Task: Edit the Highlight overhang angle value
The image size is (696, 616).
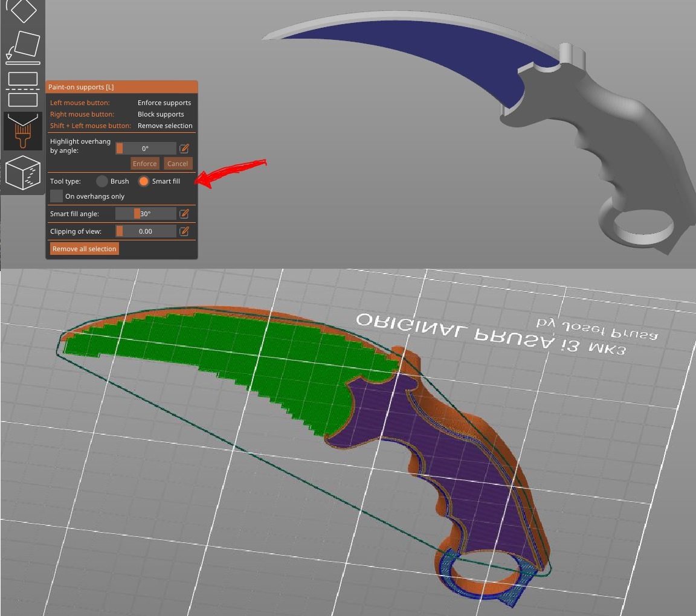Action: 184,149
